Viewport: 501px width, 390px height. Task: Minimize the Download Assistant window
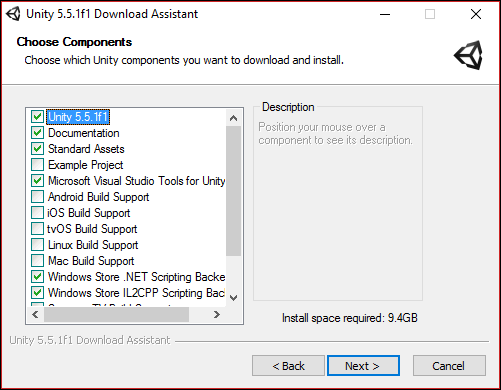[x=385, y=14]
